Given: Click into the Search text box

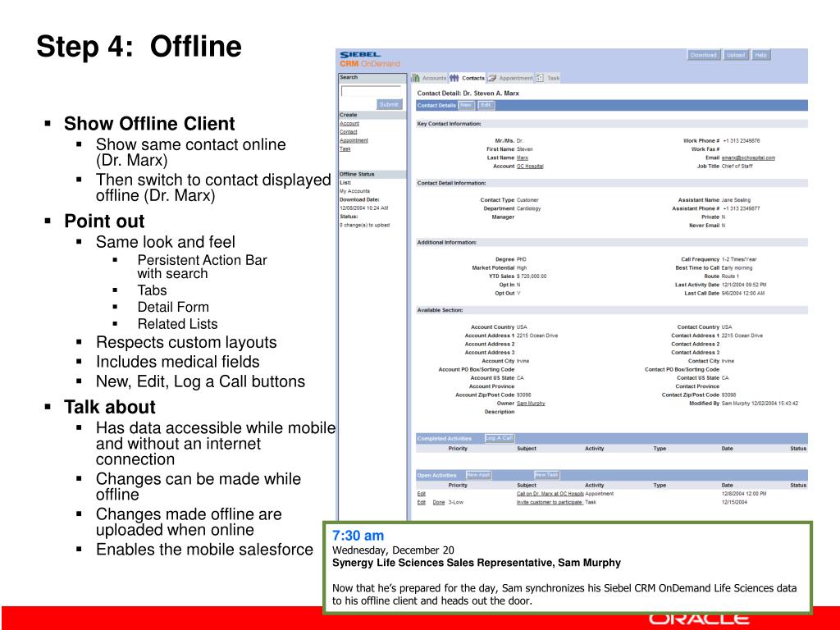Looking at the screenshot, I should pyautogui.click(x=371, y=91).
